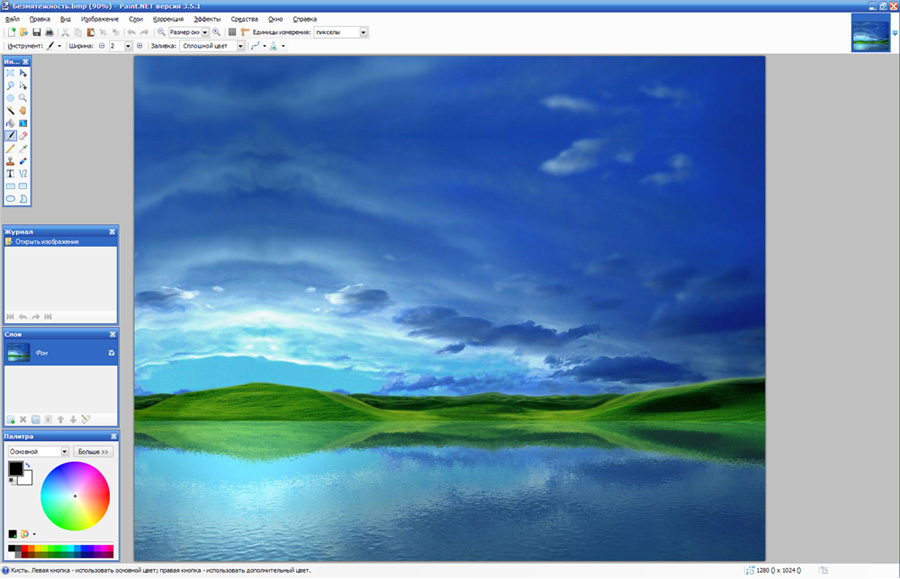
Task: Toggle visibility checkbox of Фон layer
Action: [111, 353]
